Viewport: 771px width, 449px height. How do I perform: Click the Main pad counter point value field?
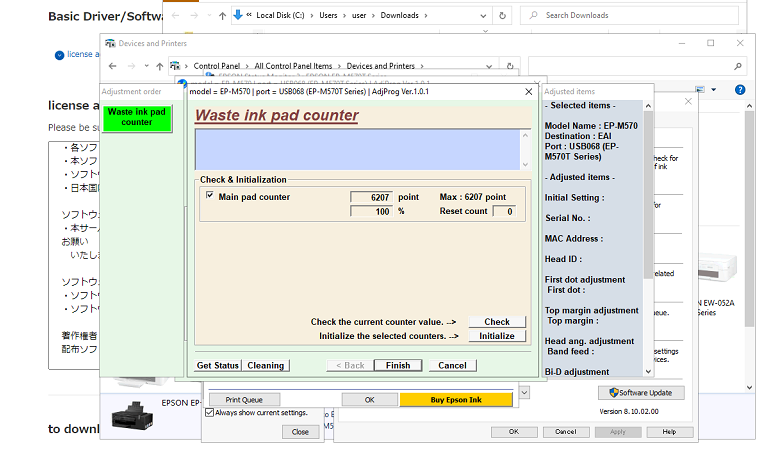[371, 197]
